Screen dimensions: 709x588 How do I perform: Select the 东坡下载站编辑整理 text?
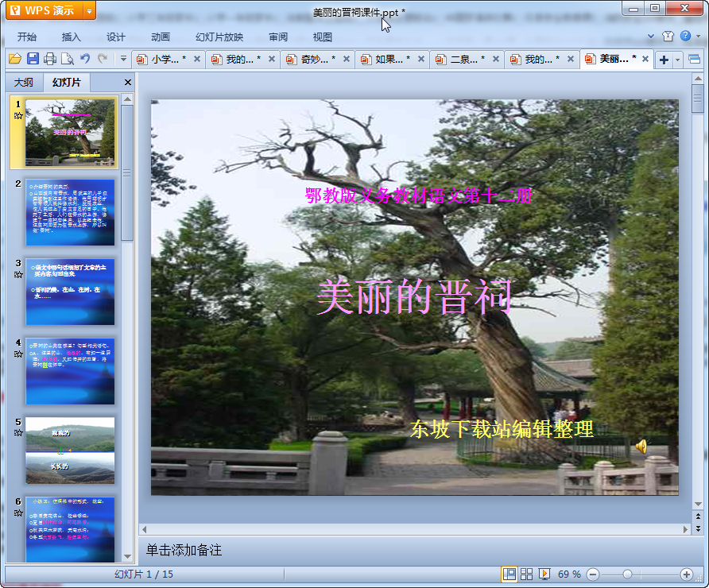click(x=502, y=429)
